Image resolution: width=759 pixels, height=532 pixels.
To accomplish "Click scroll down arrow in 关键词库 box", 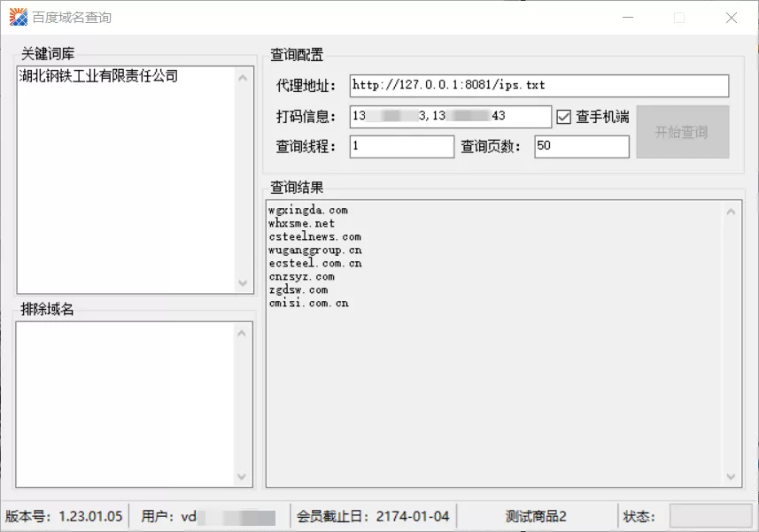I will coord(243,283).
